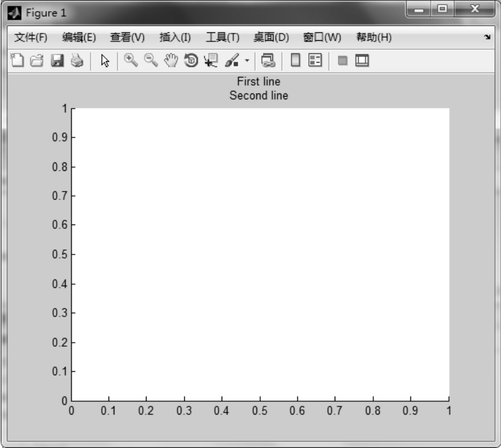Activate the Edit Plot arrow tool

tap(105, 61)
